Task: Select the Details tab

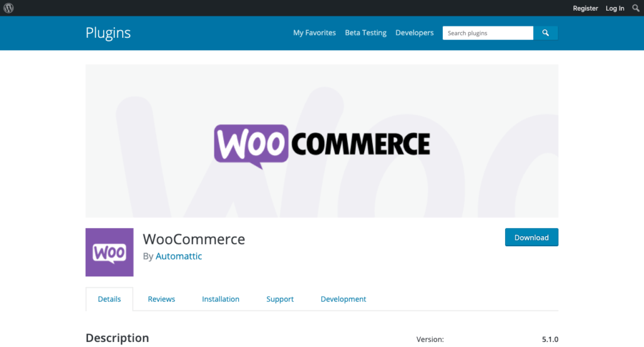Action: point(109,299)
